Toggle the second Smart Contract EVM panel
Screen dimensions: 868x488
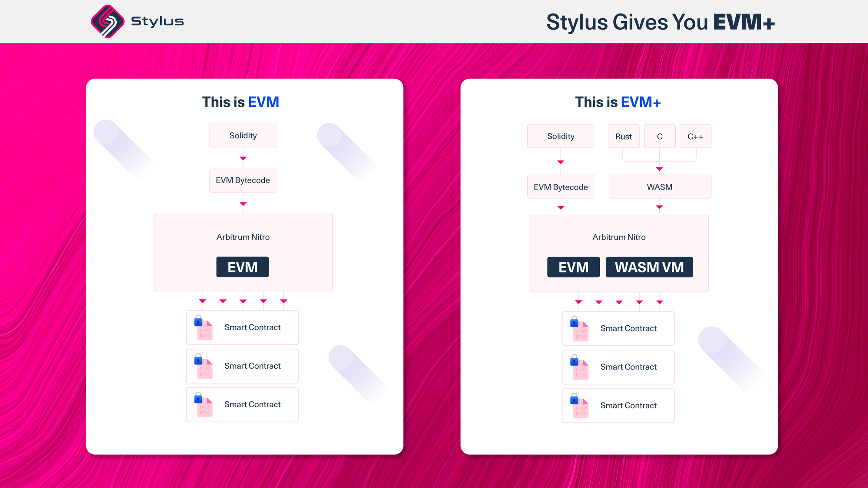[242, 366]
